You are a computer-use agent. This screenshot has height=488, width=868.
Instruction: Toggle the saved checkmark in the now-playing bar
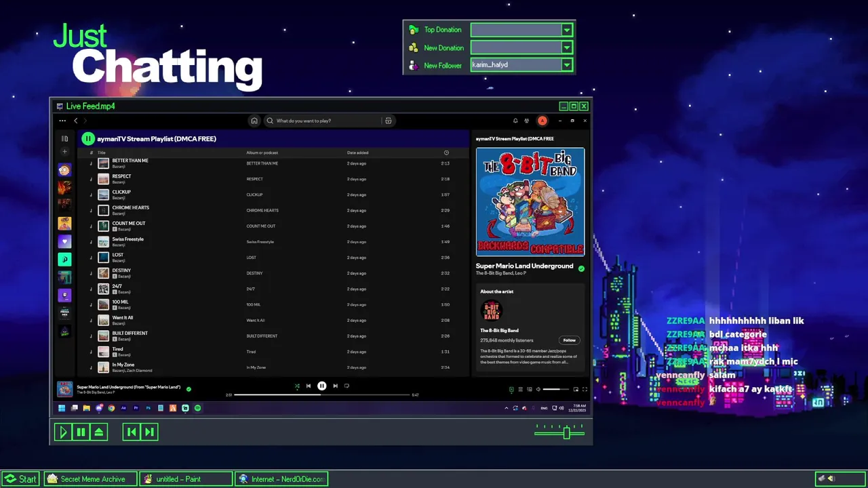click(189, 389)
